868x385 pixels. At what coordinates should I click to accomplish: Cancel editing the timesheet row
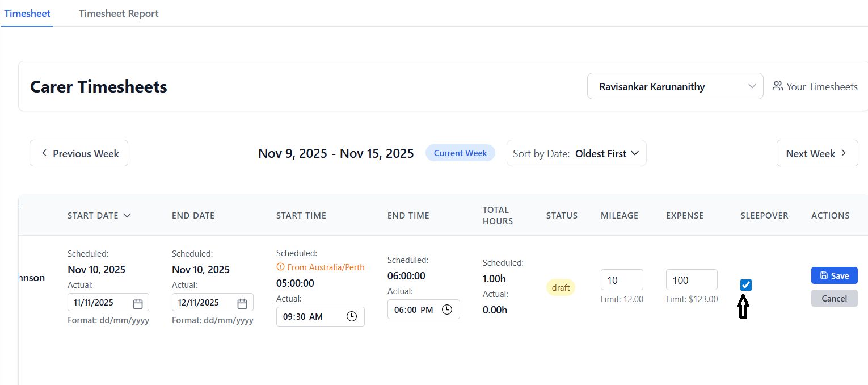coord(834,298)
